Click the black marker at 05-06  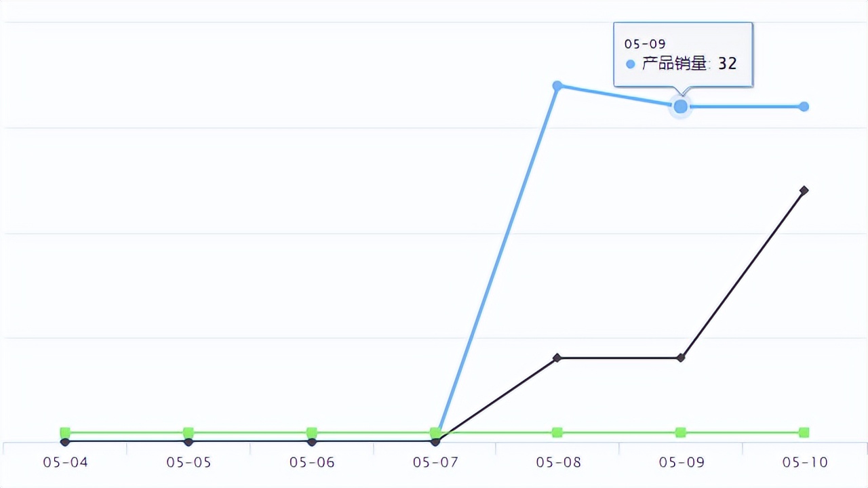tap(312, 442)
